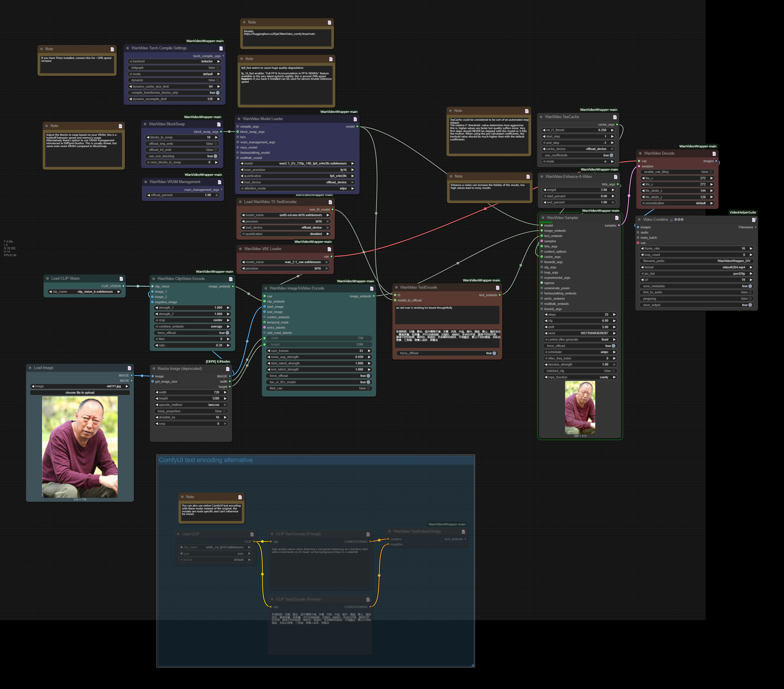Click preview thumbnail in WanVideo Sampler
The height and width of the screenshot is (689, 784).
(580, 408)
